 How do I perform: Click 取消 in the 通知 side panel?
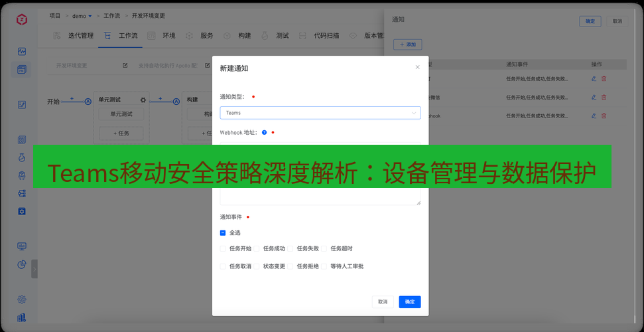(x=617, y=21)
